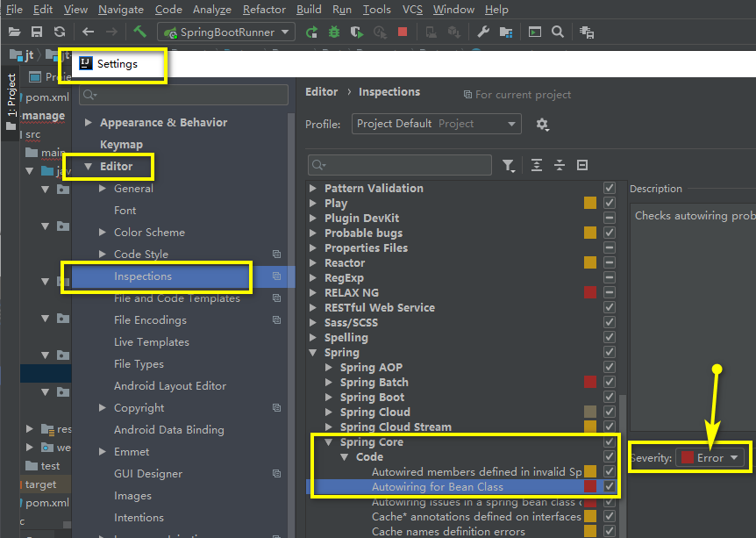Screen dimensions: 756x538
Task: Click the run profiler icon
Action: [x=380, y=32]
